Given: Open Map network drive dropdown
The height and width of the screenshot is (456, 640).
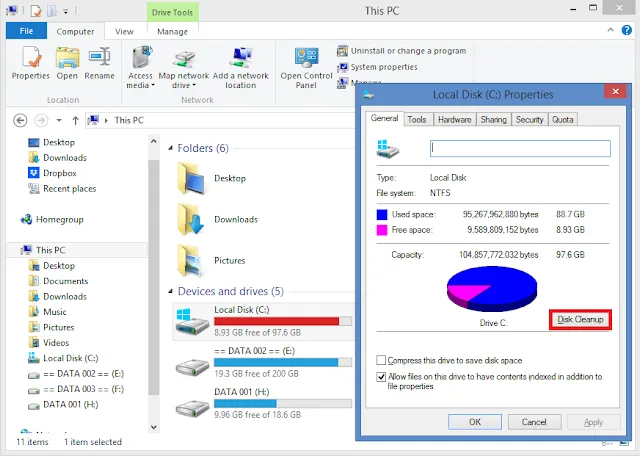Looking at the screenshot, I should pyautogui.click(x=183, y=68).
